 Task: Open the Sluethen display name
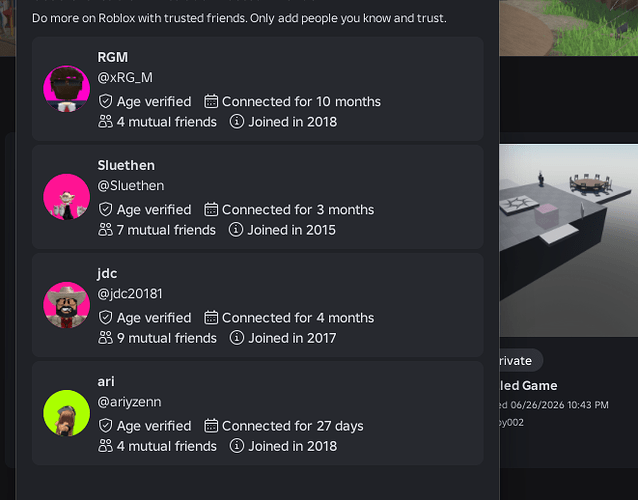click(x=126, y=166)
